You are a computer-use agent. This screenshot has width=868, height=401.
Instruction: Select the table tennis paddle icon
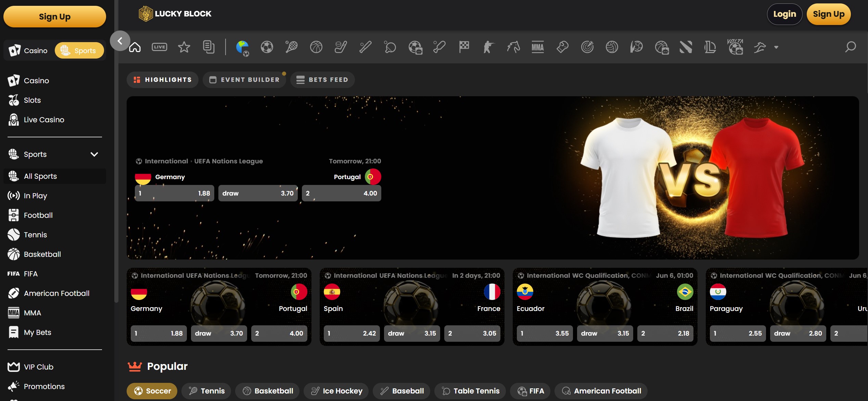(390, 47)
